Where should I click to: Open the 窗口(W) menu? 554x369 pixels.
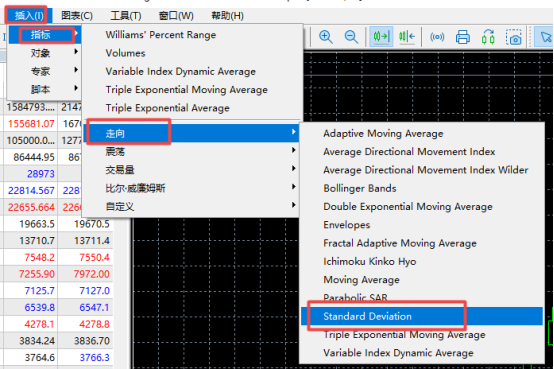pyautogui.click(x=176, y=16)
